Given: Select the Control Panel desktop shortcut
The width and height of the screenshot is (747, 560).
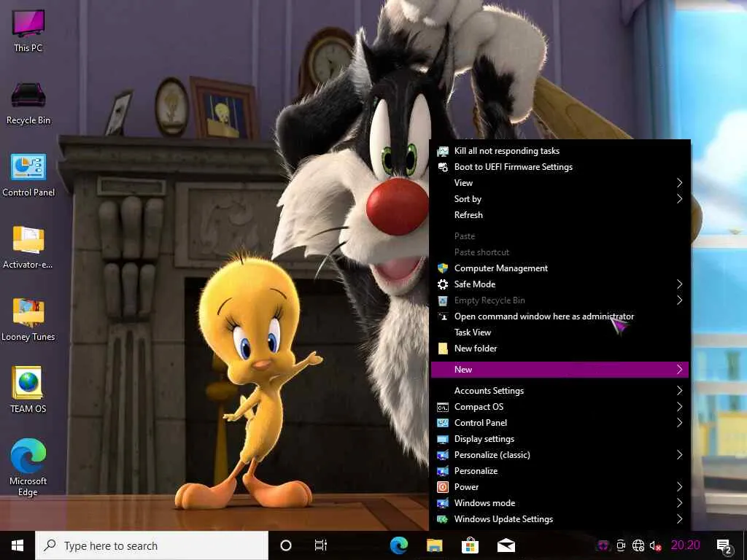Looking at the screenshot, I should (x=28, y=175).
